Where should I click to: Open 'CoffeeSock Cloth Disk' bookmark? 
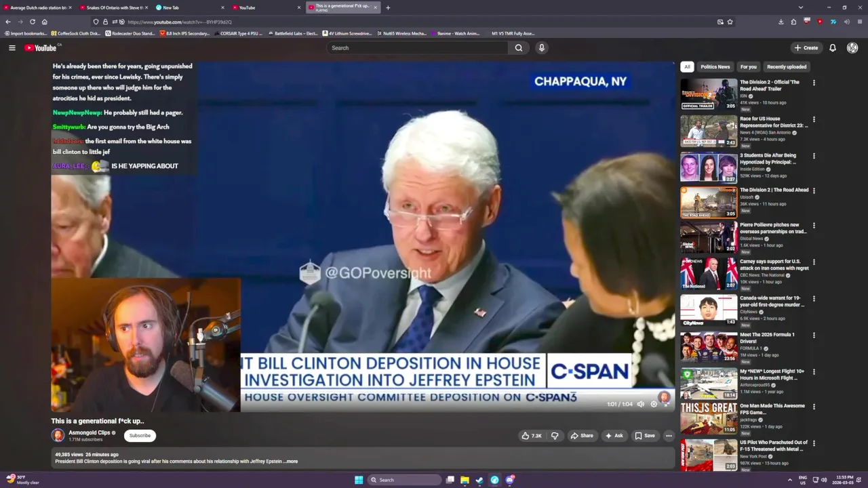pos(75,33)
